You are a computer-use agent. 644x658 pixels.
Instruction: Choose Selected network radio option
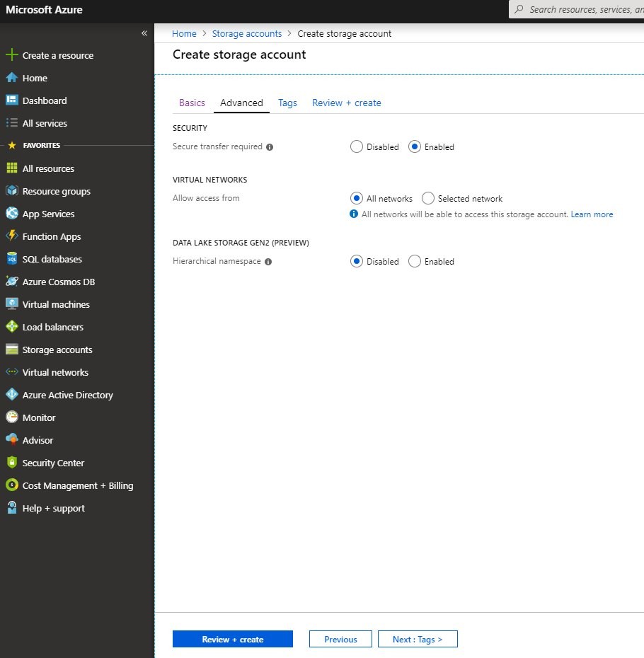[428, 199]
